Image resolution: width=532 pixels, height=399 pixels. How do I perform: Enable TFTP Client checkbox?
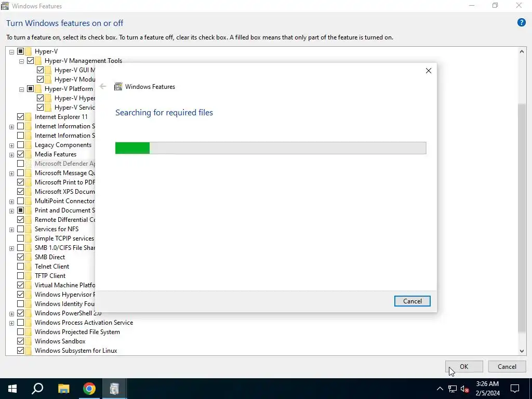(x=20, y=275)
